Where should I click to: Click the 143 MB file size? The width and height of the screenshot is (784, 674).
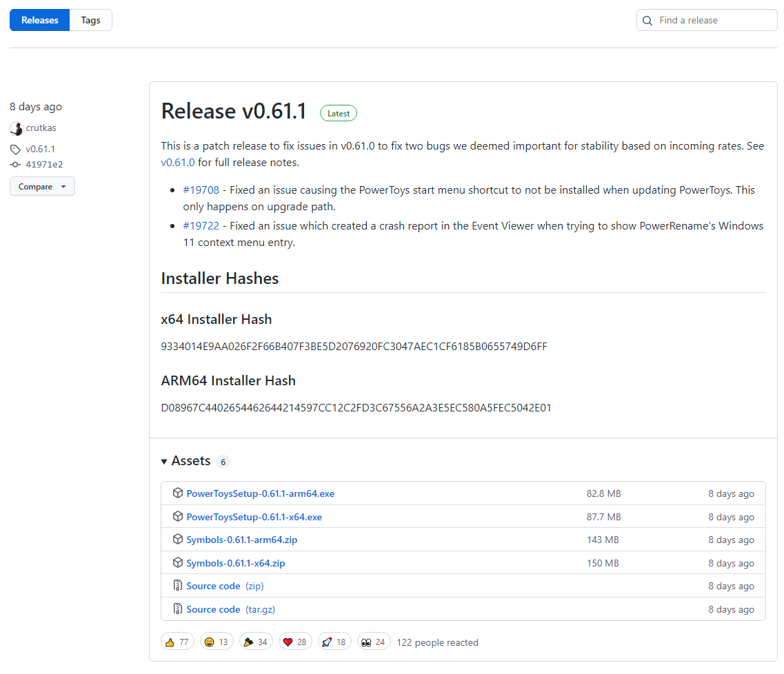point(603,540)
